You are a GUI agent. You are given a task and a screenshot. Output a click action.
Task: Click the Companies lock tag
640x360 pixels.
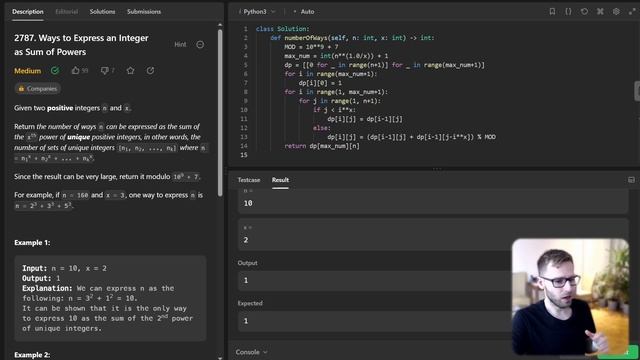coord(38,89)
